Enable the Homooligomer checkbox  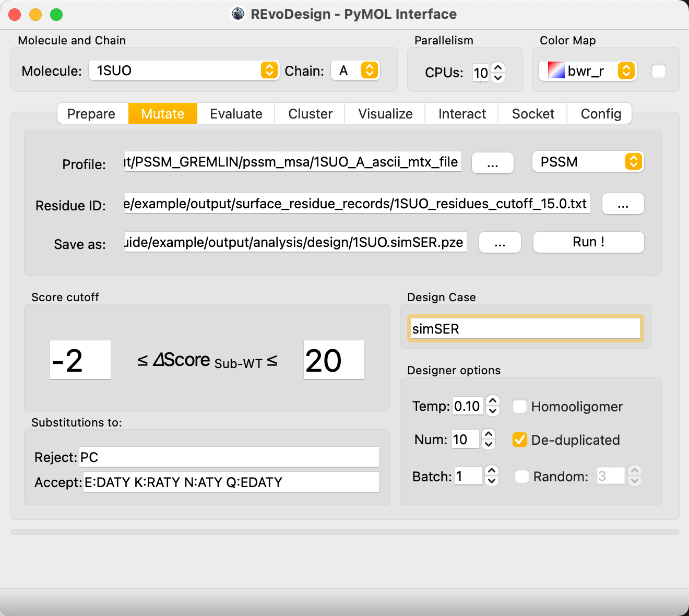click(520, 406)
